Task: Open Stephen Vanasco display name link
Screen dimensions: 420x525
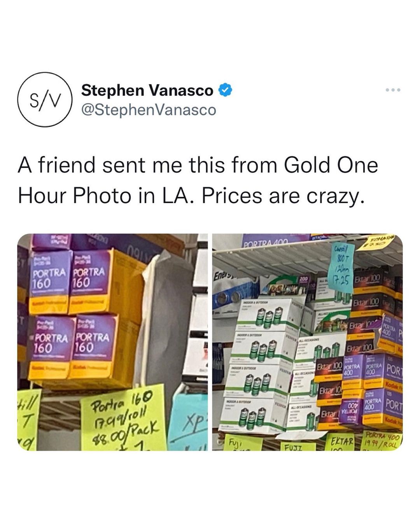Action: coord(147,90)
